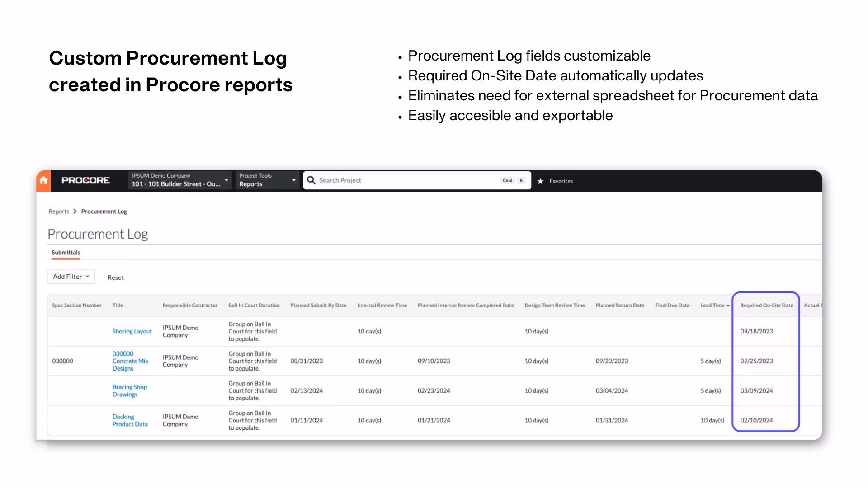This screenshot has width=868, height=488.
Task: Click the 03/04/2024 planned return date
Action: (x=612, y=391)
